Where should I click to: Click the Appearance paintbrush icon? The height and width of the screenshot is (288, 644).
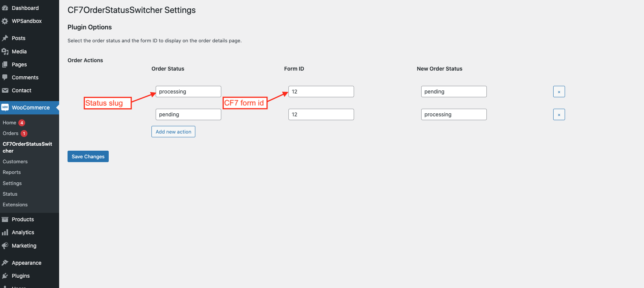click(x=5, y=263)
